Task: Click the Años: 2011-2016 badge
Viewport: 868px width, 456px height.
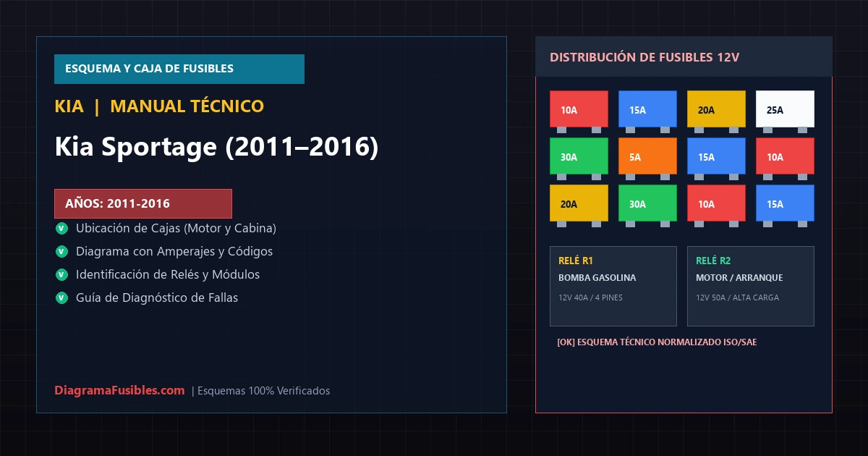Action: [143, 203]
